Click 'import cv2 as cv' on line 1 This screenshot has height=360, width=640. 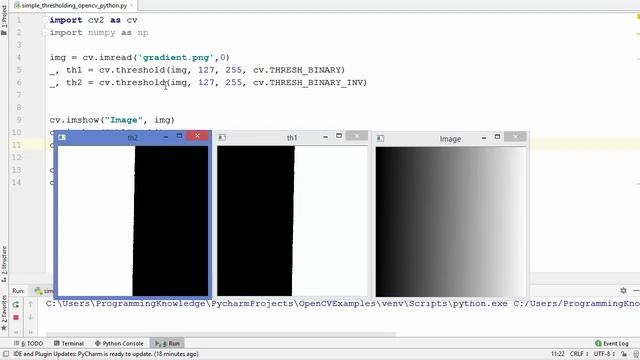(x=93, y=20)
